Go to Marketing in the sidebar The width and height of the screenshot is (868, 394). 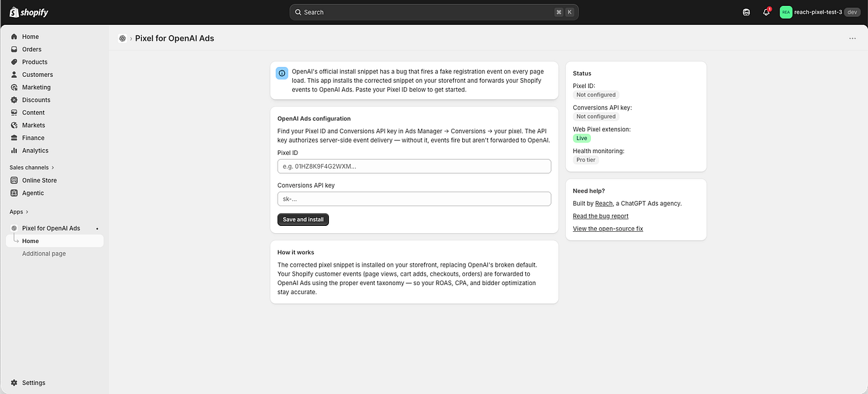coord(36,87)
